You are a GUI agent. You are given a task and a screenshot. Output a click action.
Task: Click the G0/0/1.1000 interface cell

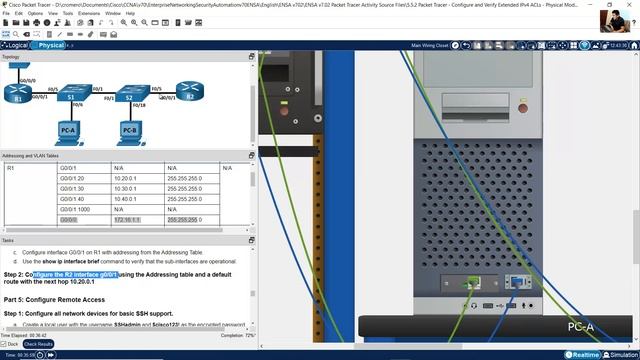84,209
